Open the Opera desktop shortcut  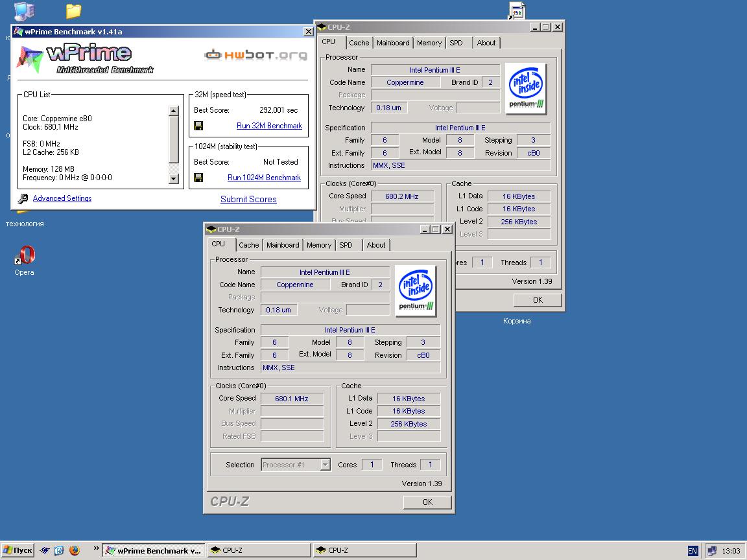(x=24, y=261)
